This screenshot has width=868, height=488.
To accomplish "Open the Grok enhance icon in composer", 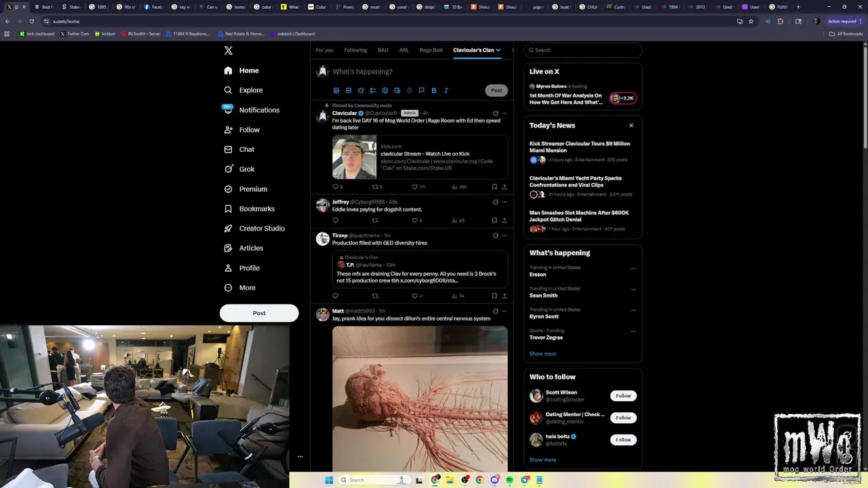I will coord(361,90).
